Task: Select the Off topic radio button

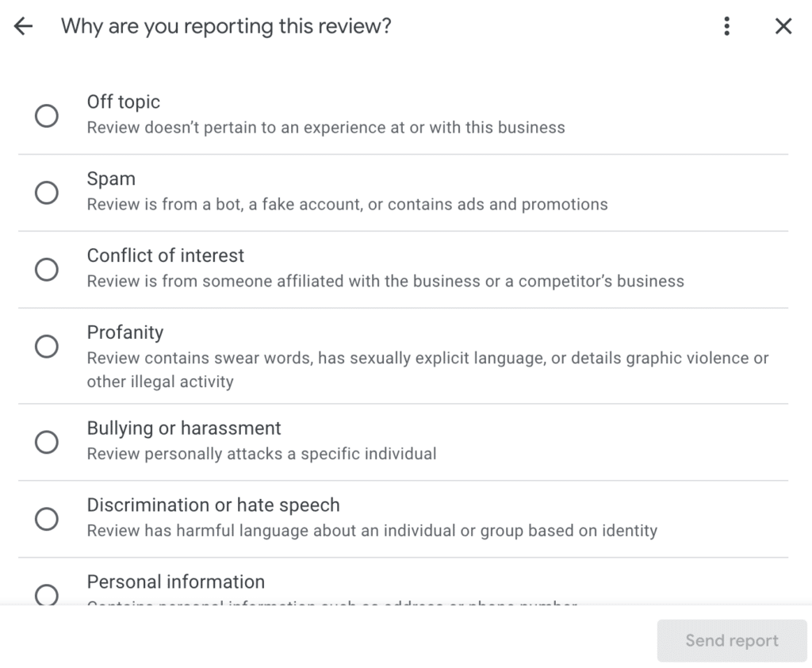Action: tap(47, 116)
